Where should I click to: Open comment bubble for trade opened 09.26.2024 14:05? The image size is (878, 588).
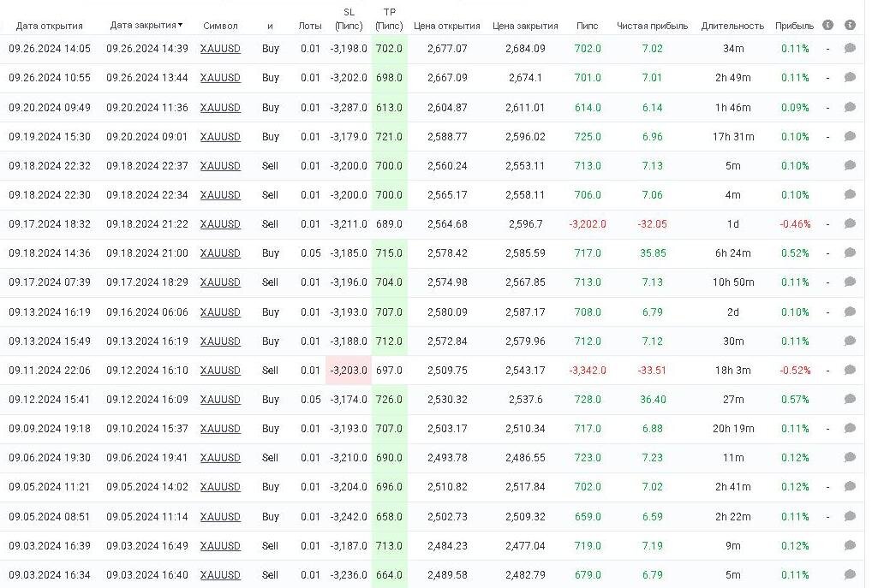[850, 49]
